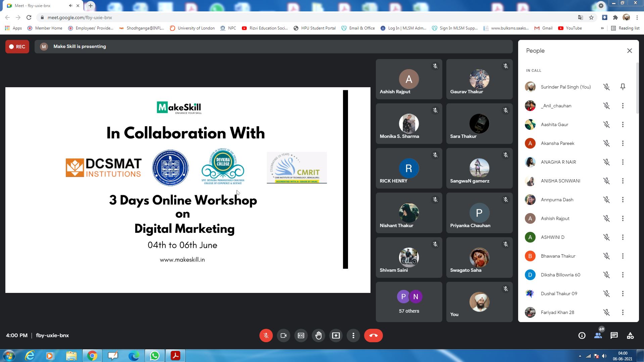Open Edge browser from taskbar
The image size is (644, 362).
[134, 356]
